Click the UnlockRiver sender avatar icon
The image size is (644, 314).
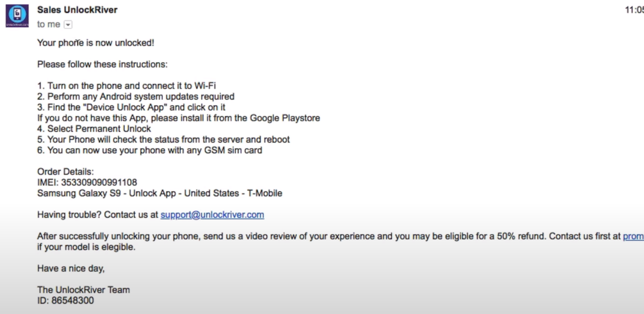click(x=17, y=16)
